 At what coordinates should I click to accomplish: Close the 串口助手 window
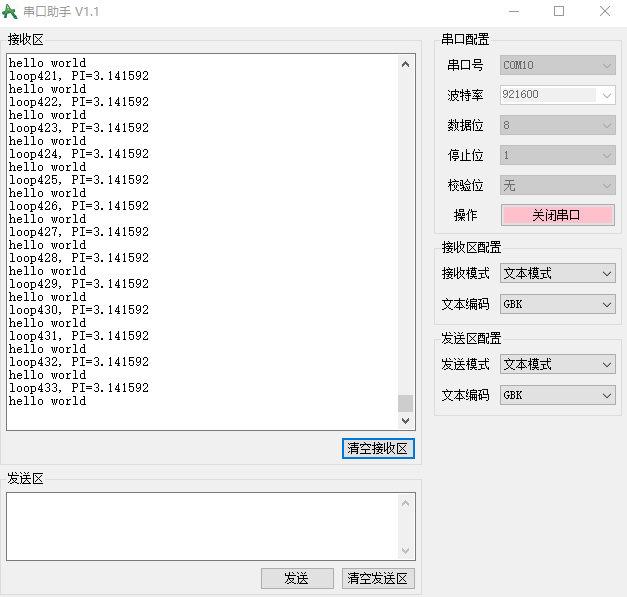[x=605, y=12]
